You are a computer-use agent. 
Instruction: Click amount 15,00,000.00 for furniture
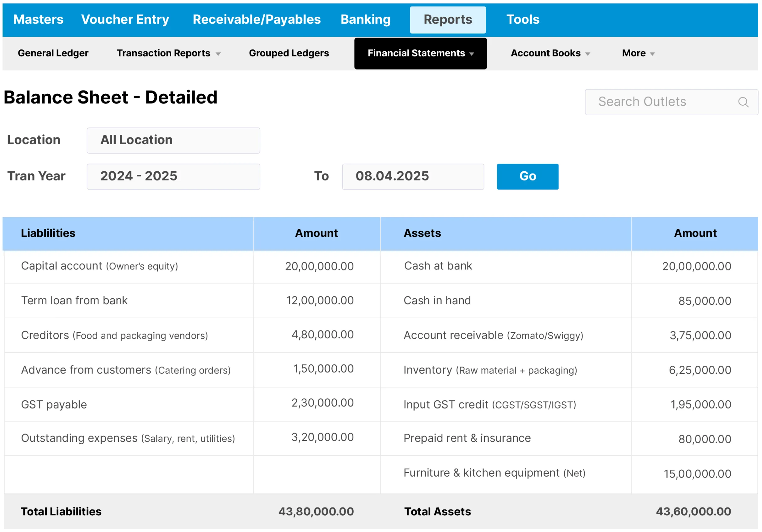click(697, 474)
